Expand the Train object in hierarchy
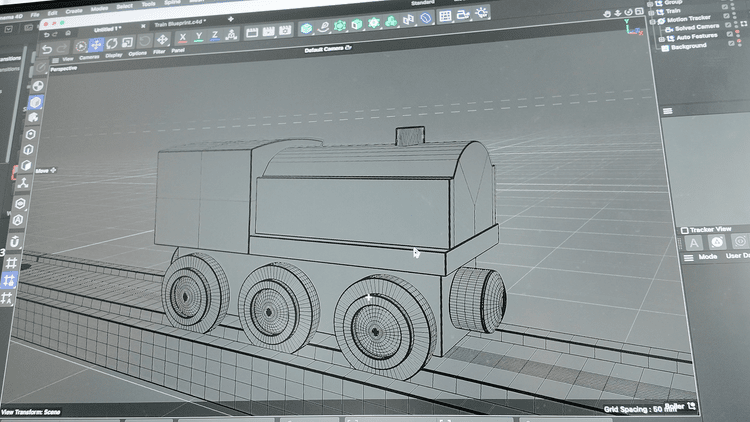750x422 pixels. pos(650,12)
